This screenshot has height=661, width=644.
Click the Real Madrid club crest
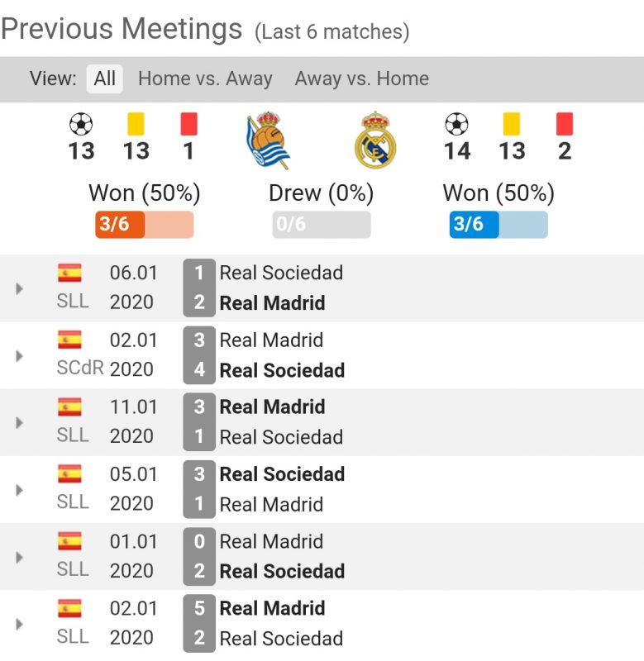click(x=375, y=140)
